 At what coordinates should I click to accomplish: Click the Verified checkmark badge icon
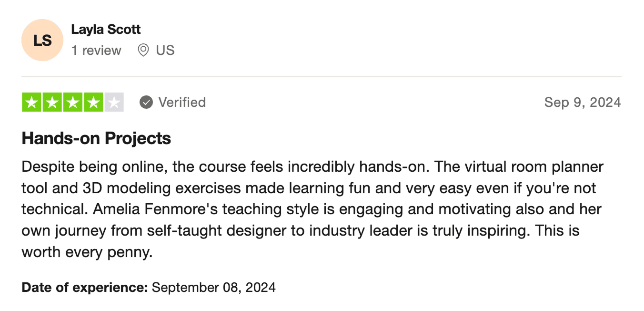[x=146, y=102]
